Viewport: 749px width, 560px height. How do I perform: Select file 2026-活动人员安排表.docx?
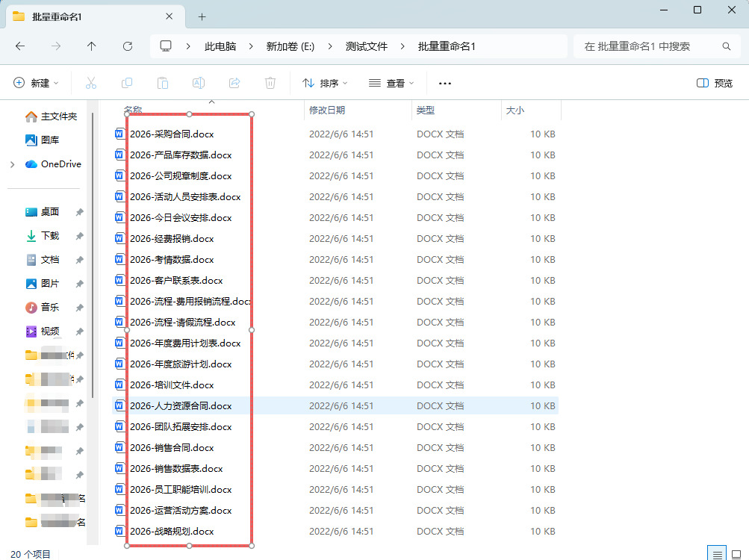point(185,196)
